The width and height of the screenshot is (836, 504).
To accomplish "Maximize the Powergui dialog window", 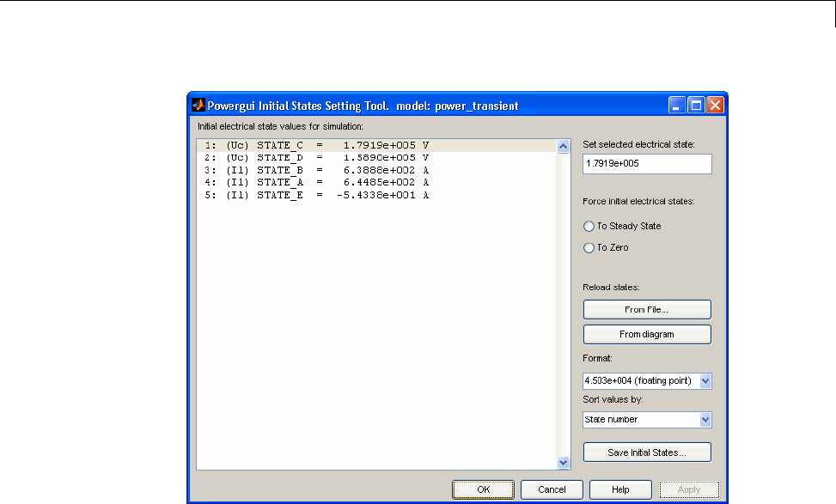I will point(696,105).
